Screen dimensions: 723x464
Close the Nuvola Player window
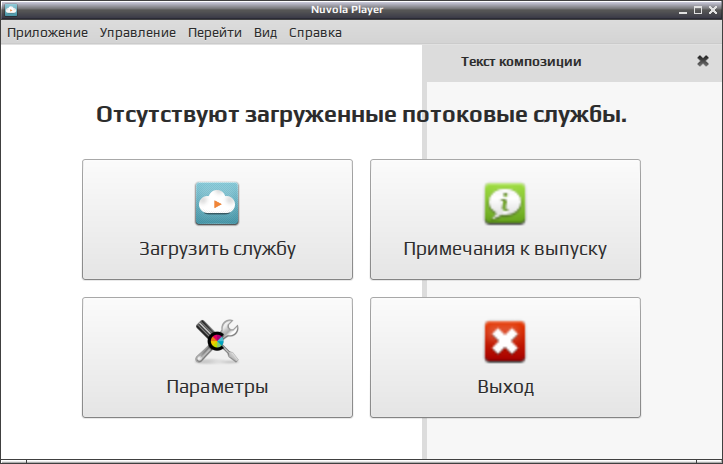[713, 10]
